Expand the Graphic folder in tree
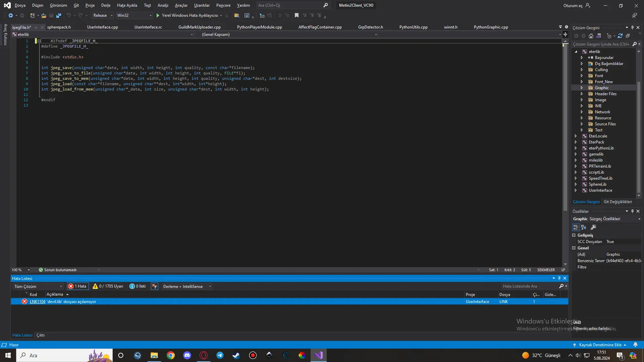Viewport: 644px width, 362px height. point(582,88)
